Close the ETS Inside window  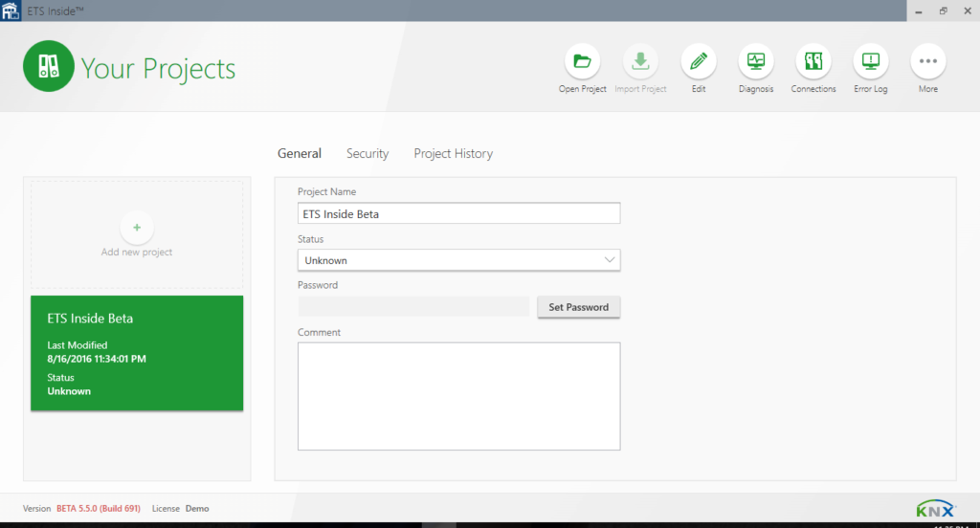tap(968, 11)
